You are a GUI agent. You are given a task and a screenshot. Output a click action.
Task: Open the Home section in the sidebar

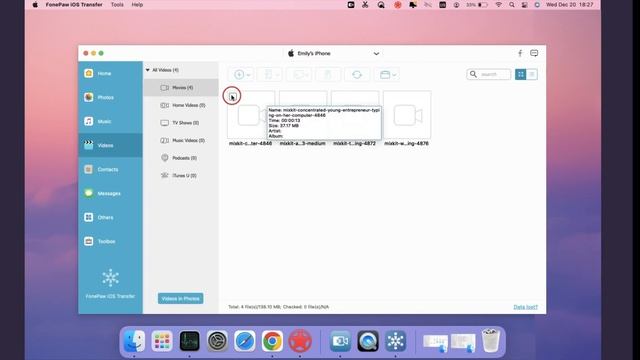[x=110, y=73]
